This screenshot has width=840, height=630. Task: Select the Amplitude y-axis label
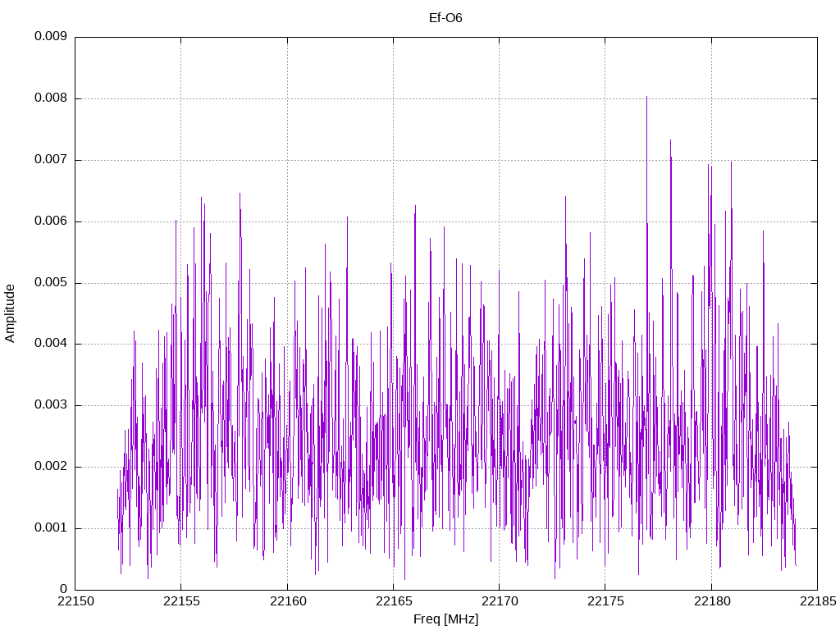[x=10, y=313]
